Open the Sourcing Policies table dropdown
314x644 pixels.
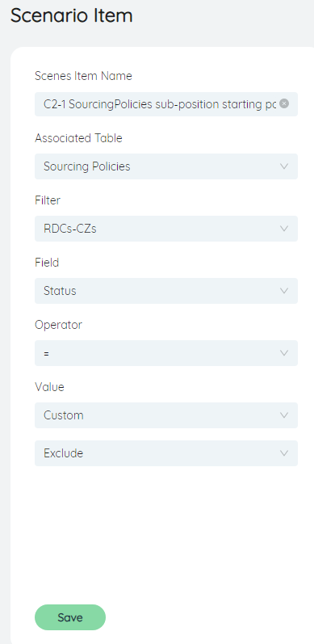166,166
